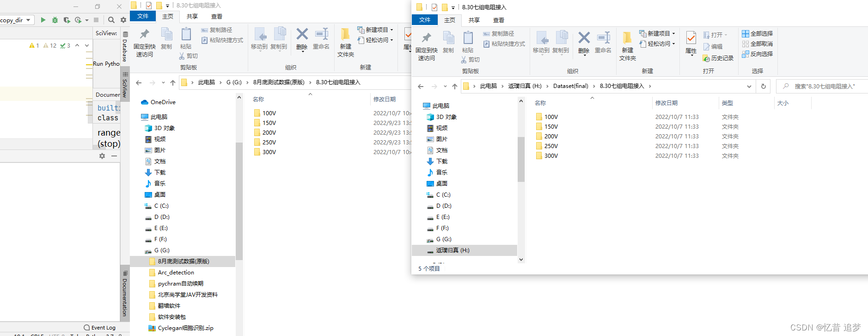Image resolution: width=868 pixels, height=336 pixels.
Task: Click 名称 column header in right window
Action: (540, 103)
